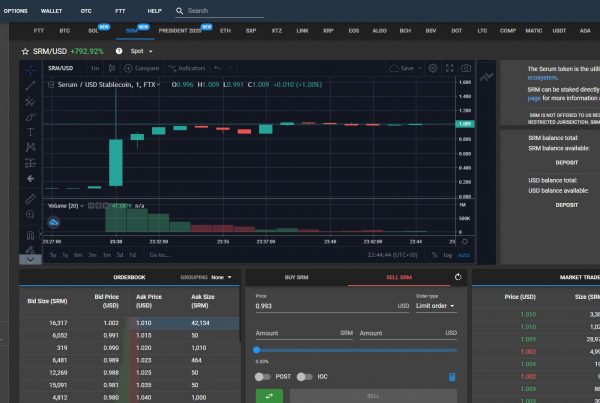
Task: Collapse the Serum / USD legend box
Action: click(51, 85)
